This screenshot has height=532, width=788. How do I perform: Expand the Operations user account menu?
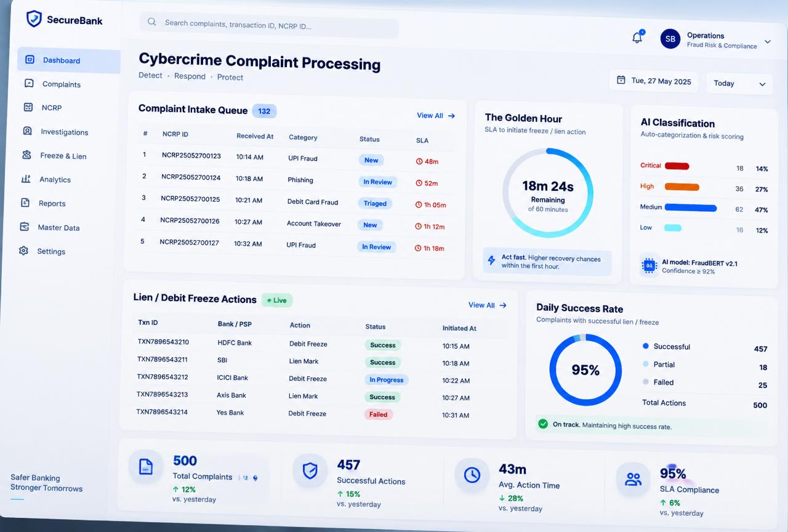point(768,42)
